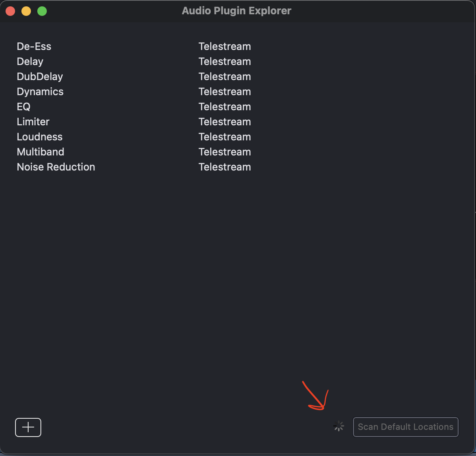
Task: Click Telestream vendor in EQ row
Action: (225, 107)
